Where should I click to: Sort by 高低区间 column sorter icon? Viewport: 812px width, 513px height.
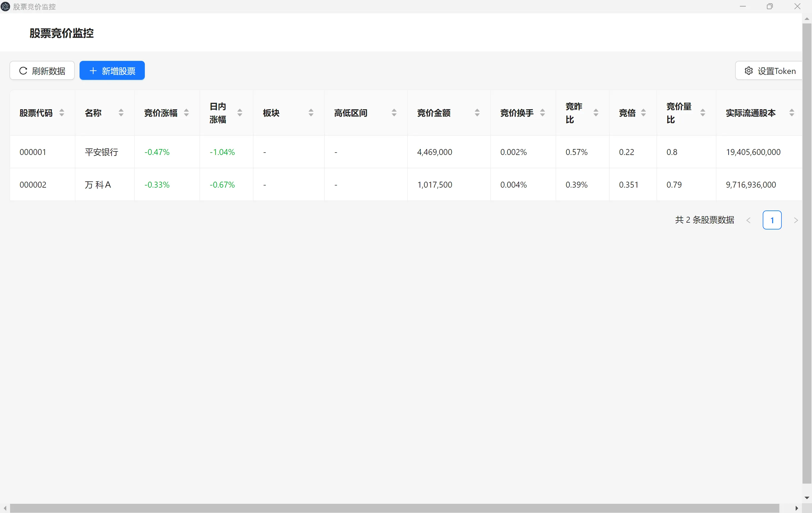pos(394,113)
